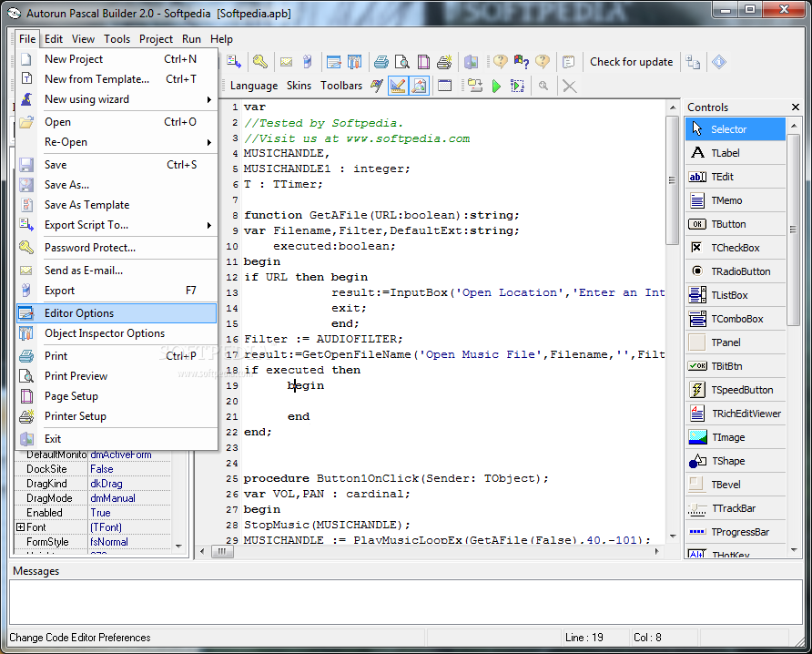Toggle the ruler design-mode toolbar button
This screenshot has width=812, height=654.
pos(398,86)
